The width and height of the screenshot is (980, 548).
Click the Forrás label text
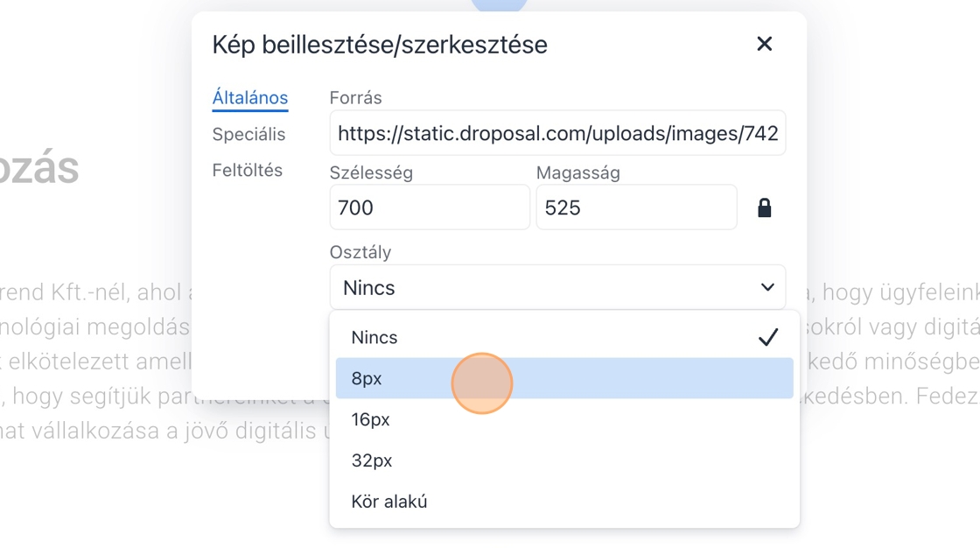click(355, 98)
